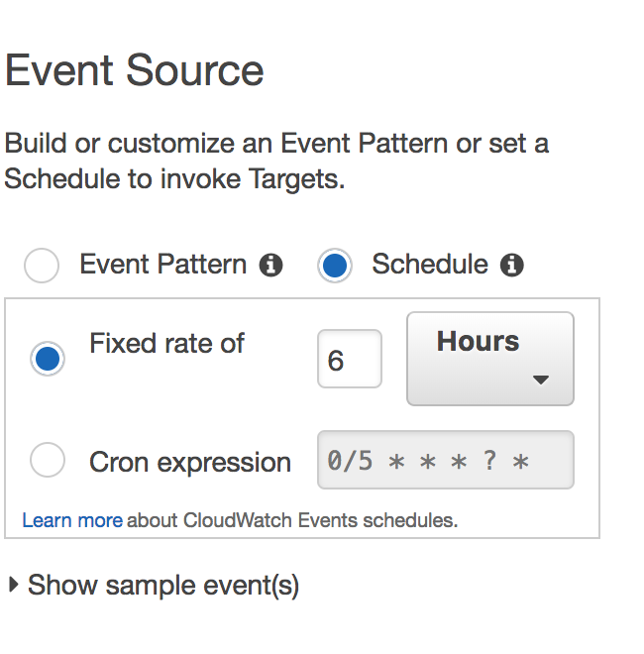
Task: Open the Learn more link
Action: [72, 520]
